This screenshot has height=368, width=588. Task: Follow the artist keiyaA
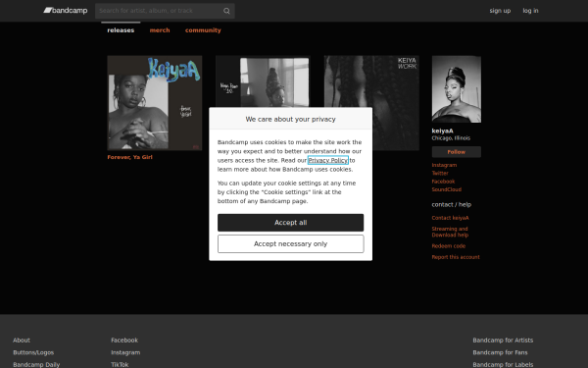coord(457,152)
